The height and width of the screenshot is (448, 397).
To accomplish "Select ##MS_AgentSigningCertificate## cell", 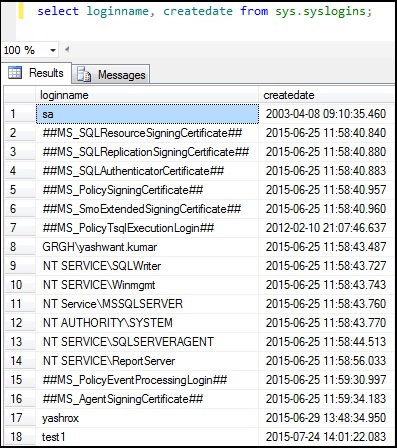I will 147,399.
